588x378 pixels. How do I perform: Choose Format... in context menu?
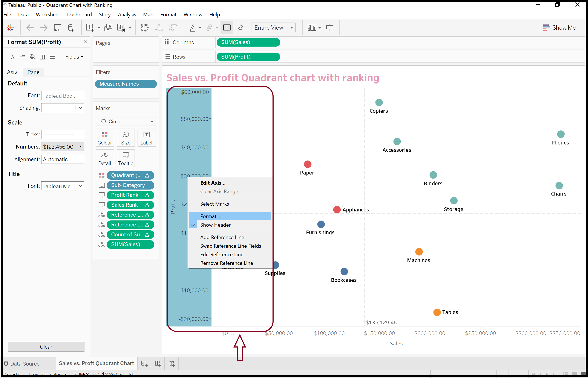click(x=230, y=216)
